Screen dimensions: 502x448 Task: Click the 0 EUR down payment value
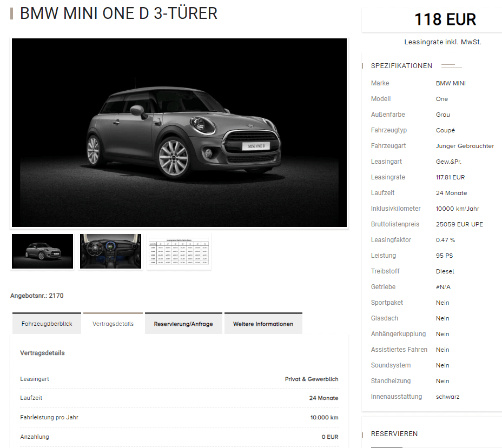[x=330, y=437]
